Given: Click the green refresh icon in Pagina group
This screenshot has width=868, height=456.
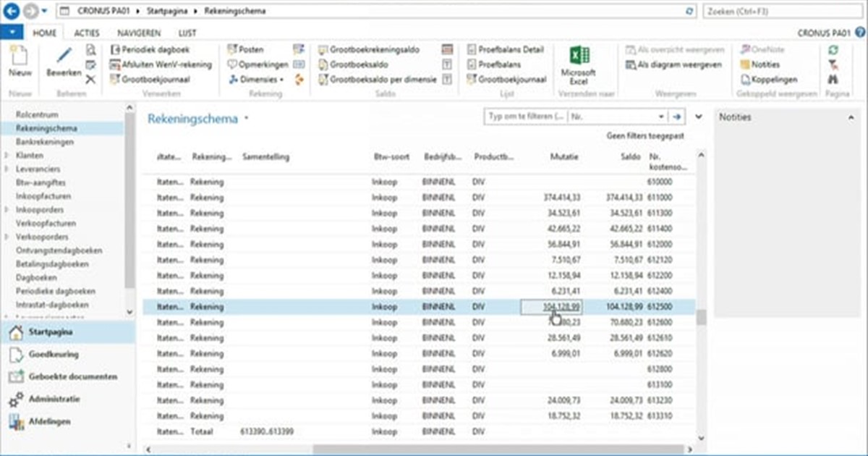Looking at the screenshot, I should coord(834,50).
